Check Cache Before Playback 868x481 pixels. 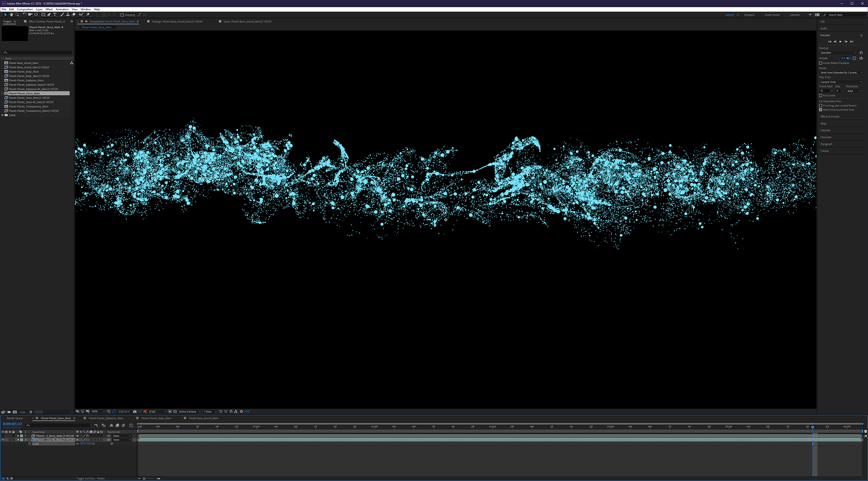[821, 63]
